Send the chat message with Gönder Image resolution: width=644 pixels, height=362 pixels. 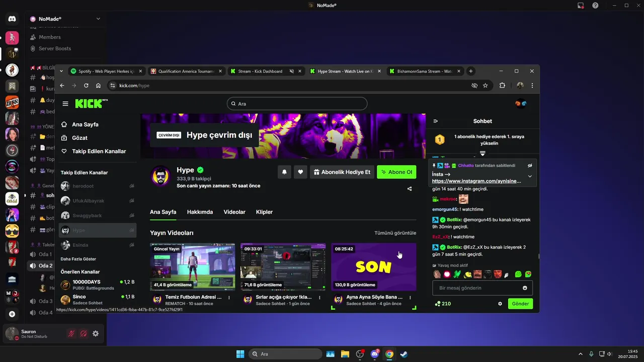tap(520, 304)
